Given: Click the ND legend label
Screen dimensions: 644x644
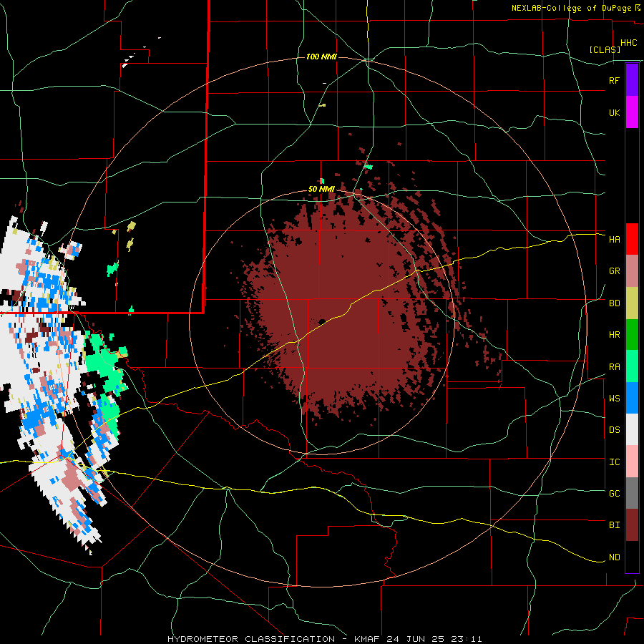Looking at the screenshot, I should (614, 557).
